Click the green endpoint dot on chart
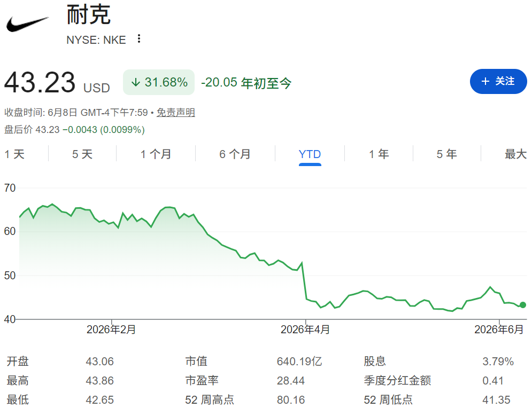The height and width of the screenshot is (408, 532). pyautogui.click(x=523, y=305)
